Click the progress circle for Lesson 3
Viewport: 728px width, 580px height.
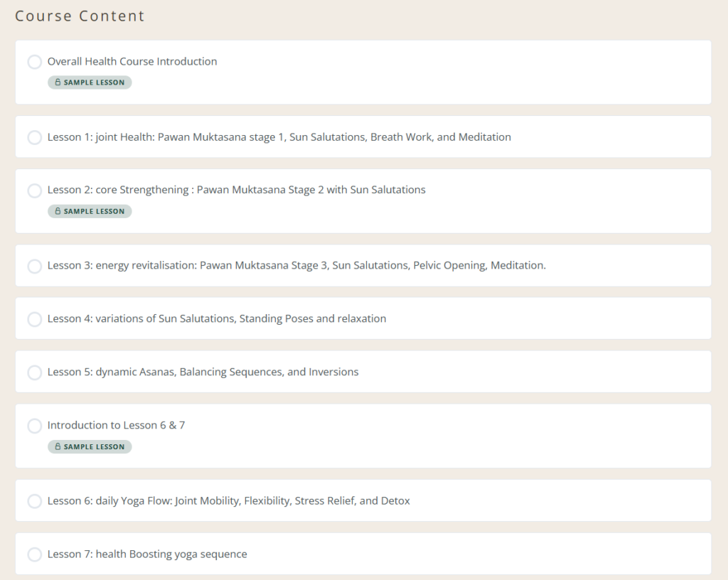coord(34,266)
